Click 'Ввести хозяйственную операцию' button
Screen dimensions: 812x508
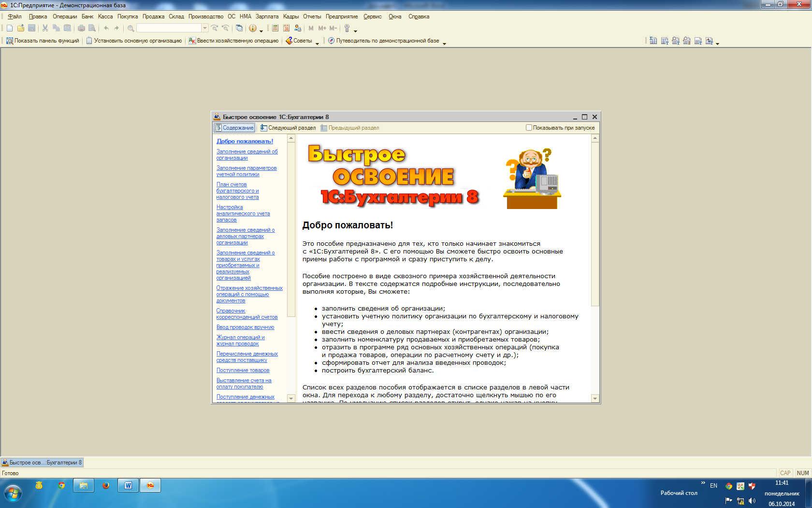point(233,41)
